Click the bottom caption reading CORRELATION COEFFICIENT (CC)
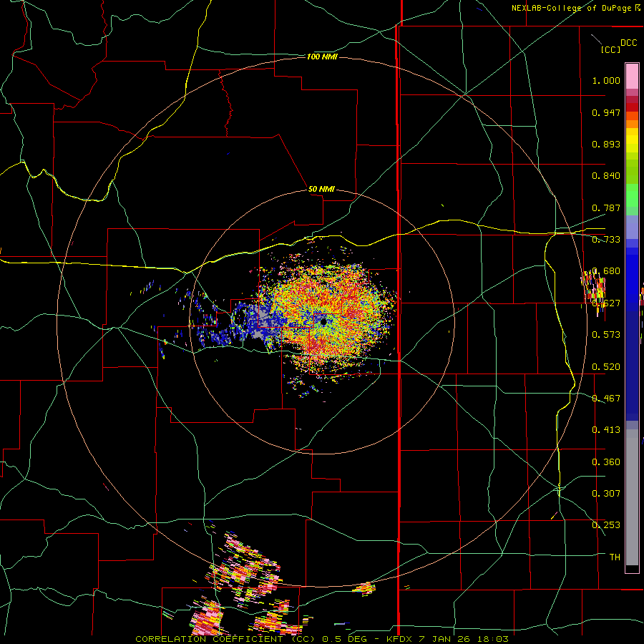Screen dimensions: 644x644 click(225, 639)
